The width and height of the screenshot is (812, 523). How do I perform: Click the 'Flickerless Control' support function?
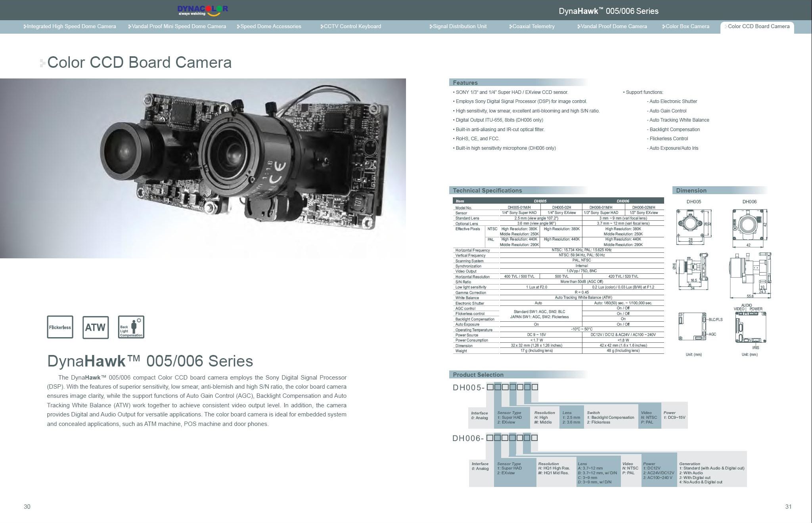point(668,139)
